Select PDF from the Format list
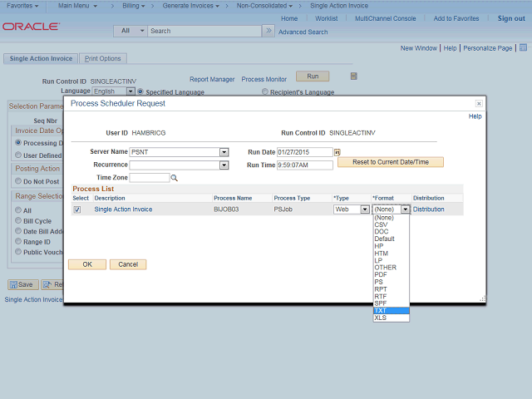This screenshot has height=399, width=532. tap(381, 274)
